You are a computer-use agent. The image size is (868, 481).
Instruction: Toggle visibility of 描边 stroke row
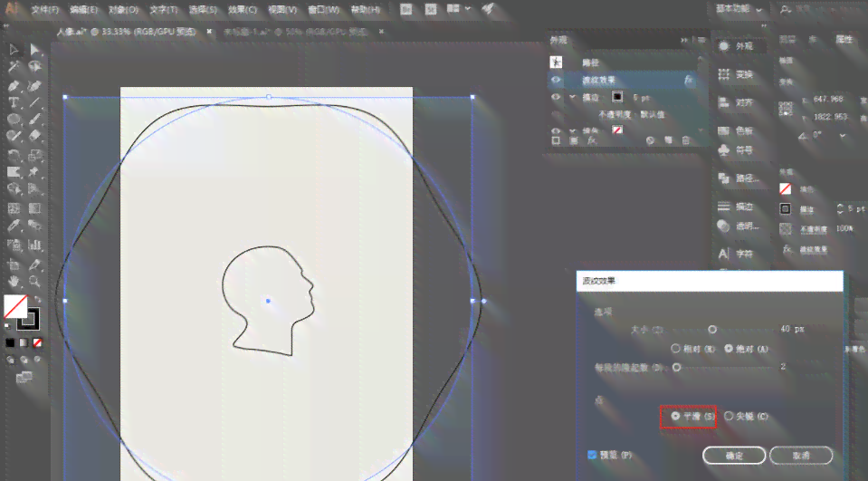tap(556, 97)
